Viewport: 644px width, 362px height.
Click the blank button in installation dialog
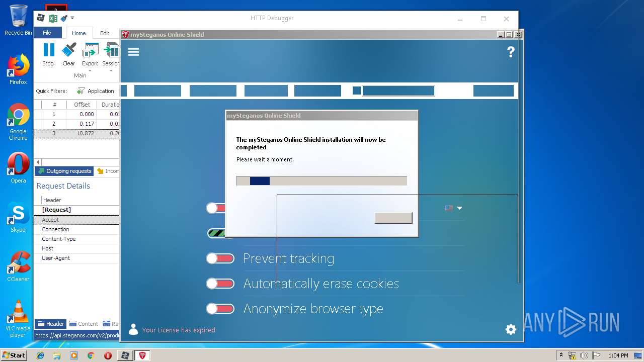click(x=393, y=218)
